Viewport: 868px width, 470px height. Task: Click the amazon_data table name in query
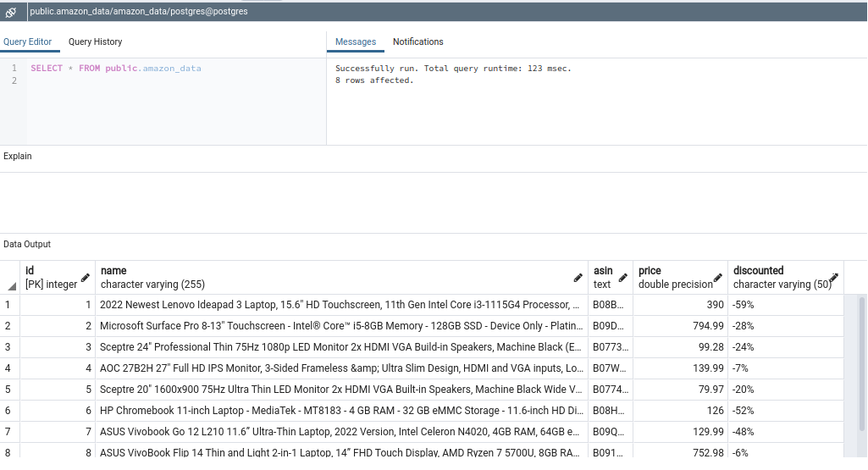coord(172,69)
